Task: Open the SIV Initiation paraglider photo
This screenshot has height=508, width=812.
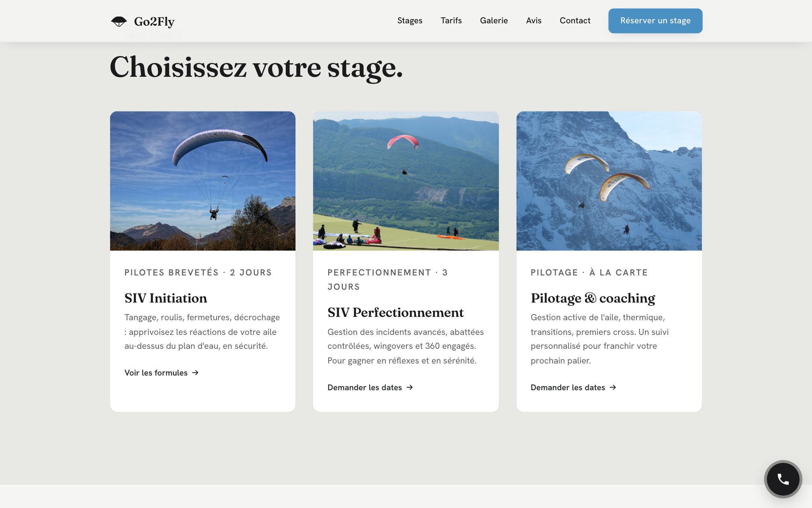Action: (203, 181)
